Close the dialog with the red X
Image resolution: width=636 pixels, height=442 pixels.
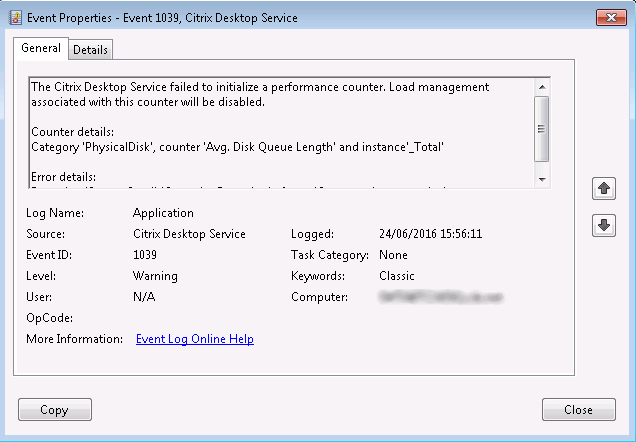(611, 17)
